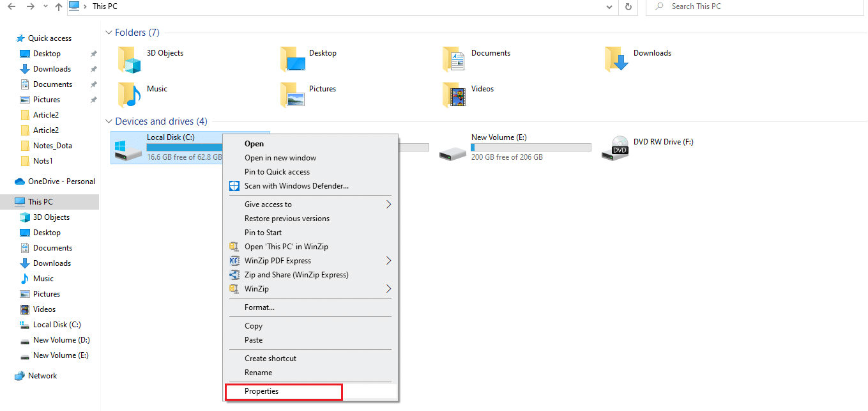Click the This PC monitor icon in address bar
868x411 pixels.
coord(75,6)
